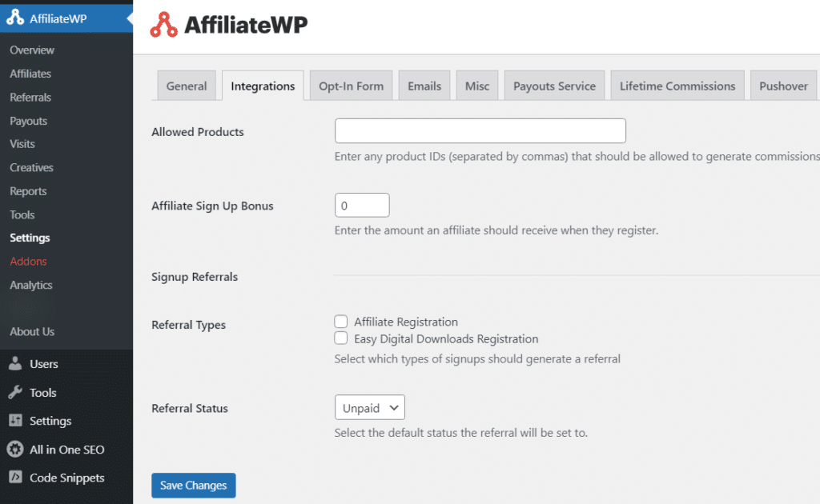Viewport: 820px width, 504px height.
Task: Click the Tools wrench icon
Action: pyautogui.click(x=15, y=392)
